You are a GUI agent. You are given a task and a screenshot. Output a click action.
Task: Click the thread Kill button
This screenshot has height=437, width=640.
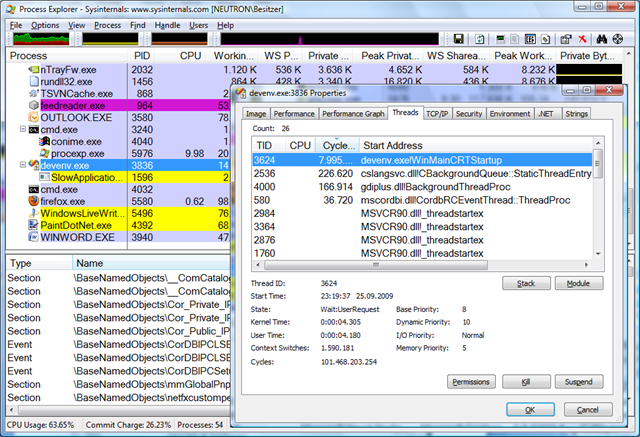click(x=526, y=382)
